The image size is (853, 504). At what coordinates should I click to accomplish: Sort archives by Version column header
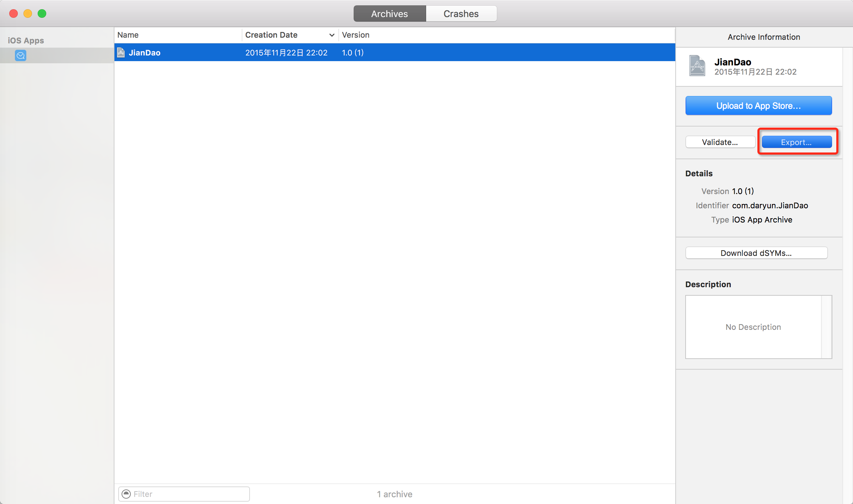point(356,35)
